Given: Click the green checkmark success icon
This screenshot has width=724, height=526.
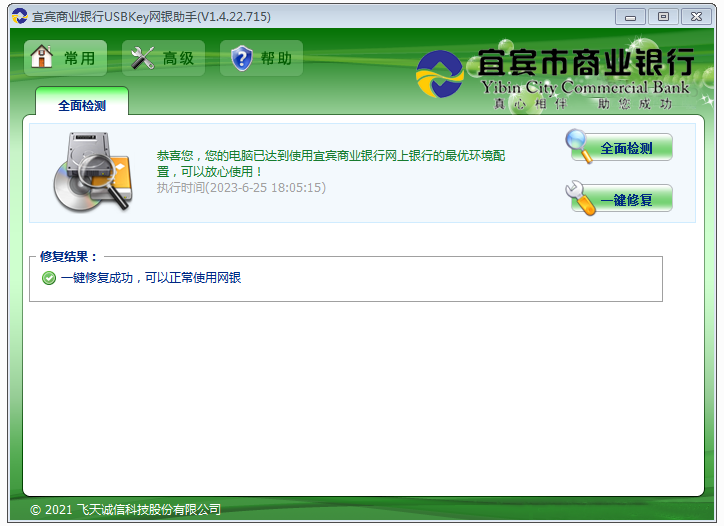Looking at the screenshot, I should 49,278.
